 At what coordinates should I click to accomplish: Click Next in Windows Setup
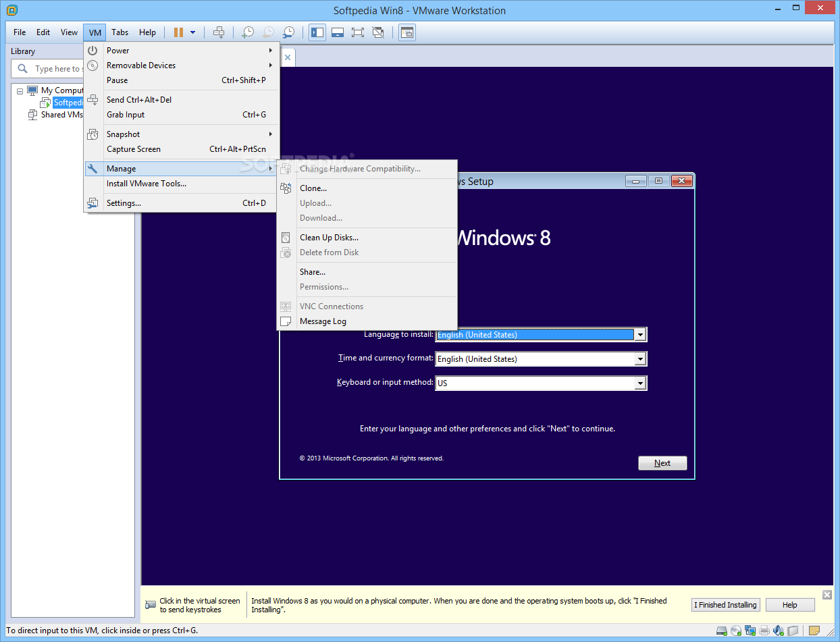tap(662, 463)
